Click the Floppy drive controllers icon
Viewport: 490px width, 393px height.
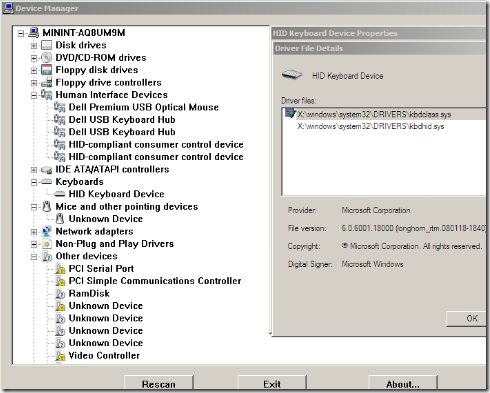(x=46, y=82)
